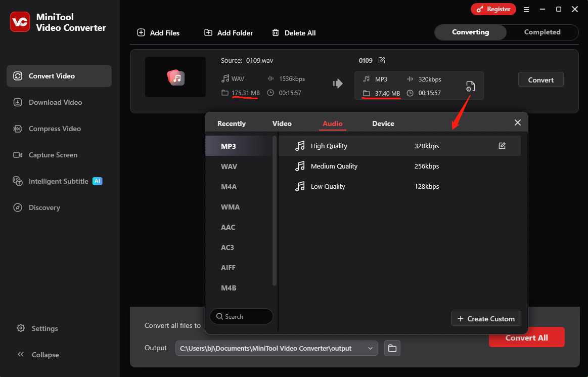Switch to the Completed tab
588x377 pixels.
542,32
